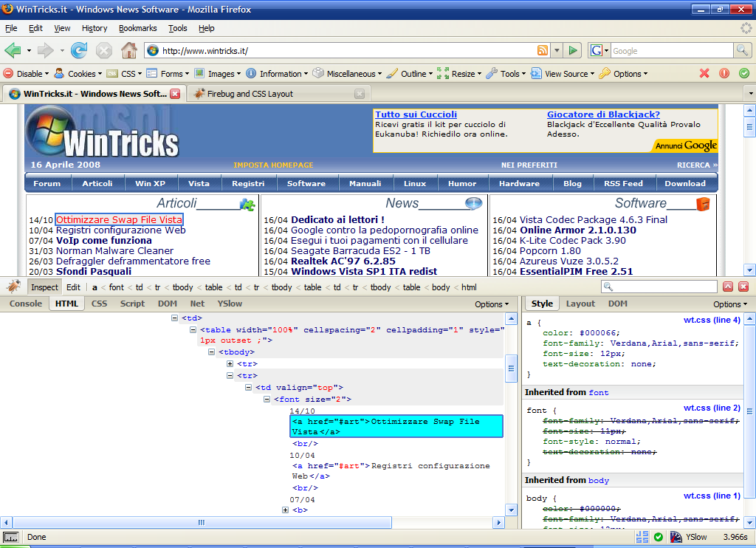
Task: Open the Cookies dropdown menu
Action: [78, 73]
